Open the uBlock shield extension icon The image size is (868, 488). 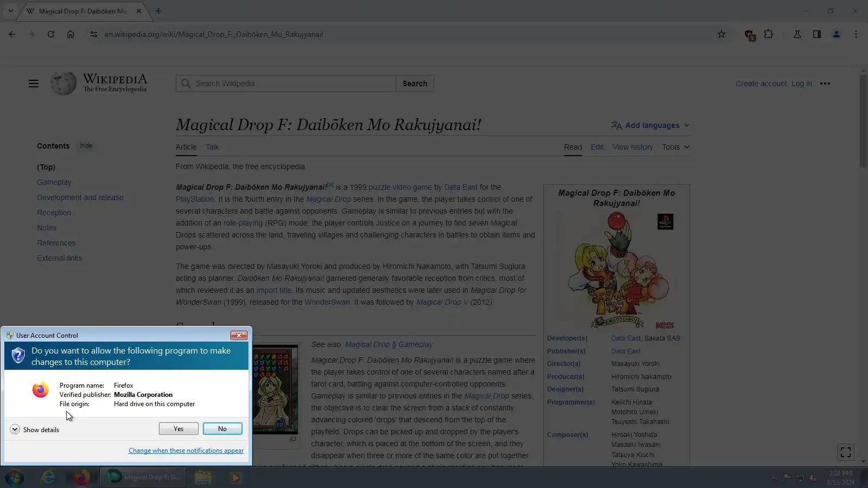point(750,35)
